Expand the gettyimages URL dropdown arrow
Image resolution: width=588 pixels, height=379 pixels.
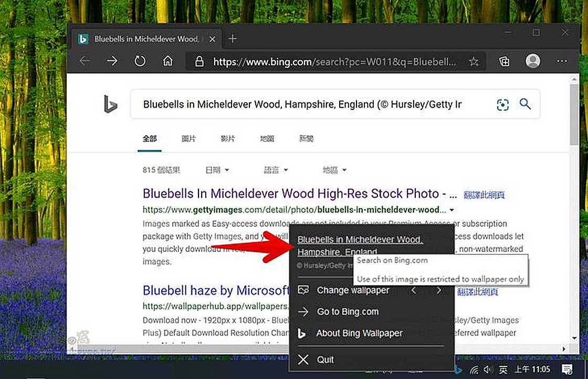pos(452,210)
